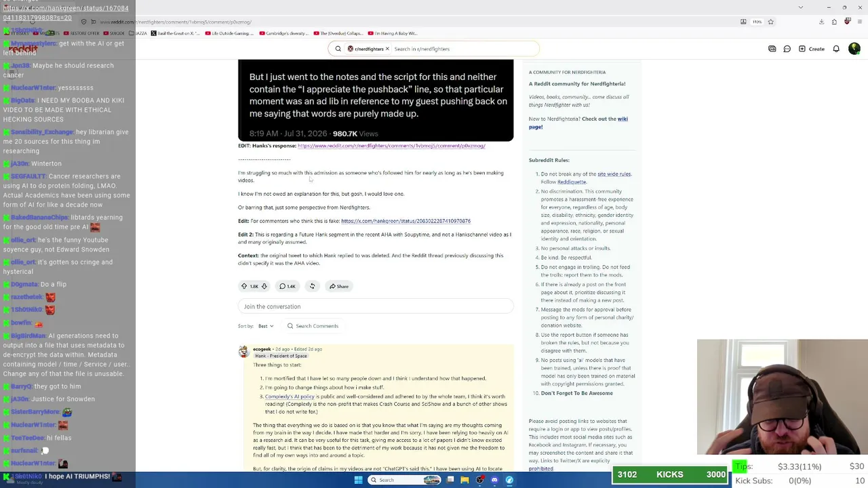Open the browser downloads icon
Screen dimensions: 868x488
pos(821,22)
